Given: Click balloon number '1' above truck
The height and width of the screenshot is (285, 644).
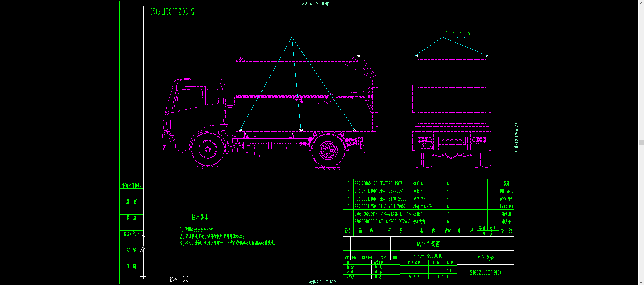Looking at the screenshot, I should tap(299, 33).
